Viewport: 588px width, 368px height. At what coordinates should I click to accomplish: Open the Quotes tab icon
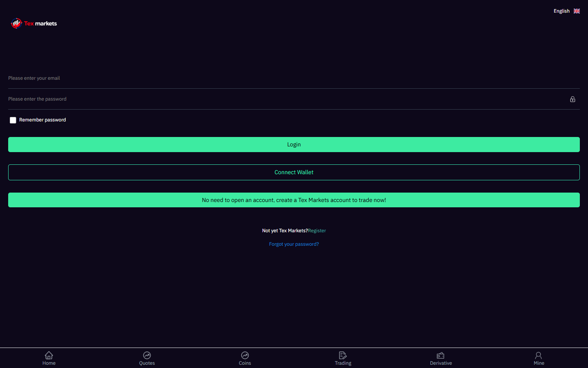pos(147,355)
